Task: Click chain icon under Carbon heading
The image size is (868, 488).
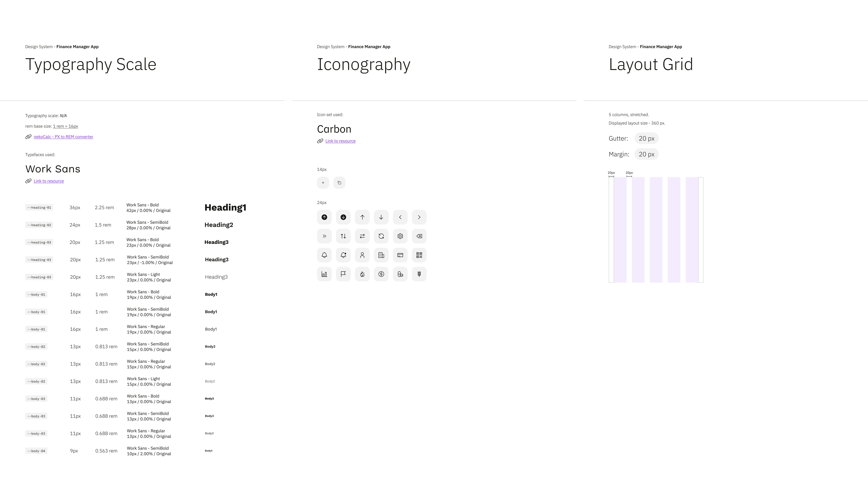Action: coord(320,141)
